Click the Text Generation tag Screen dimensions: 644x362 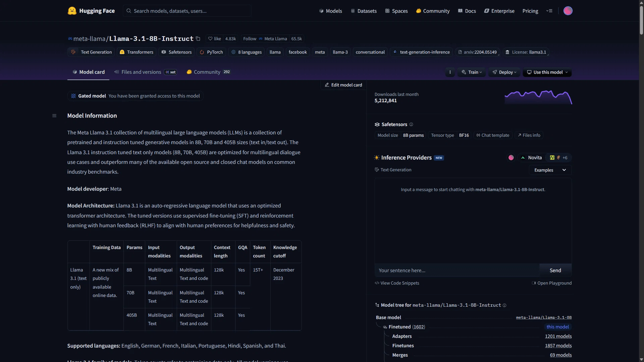point(92,52)
